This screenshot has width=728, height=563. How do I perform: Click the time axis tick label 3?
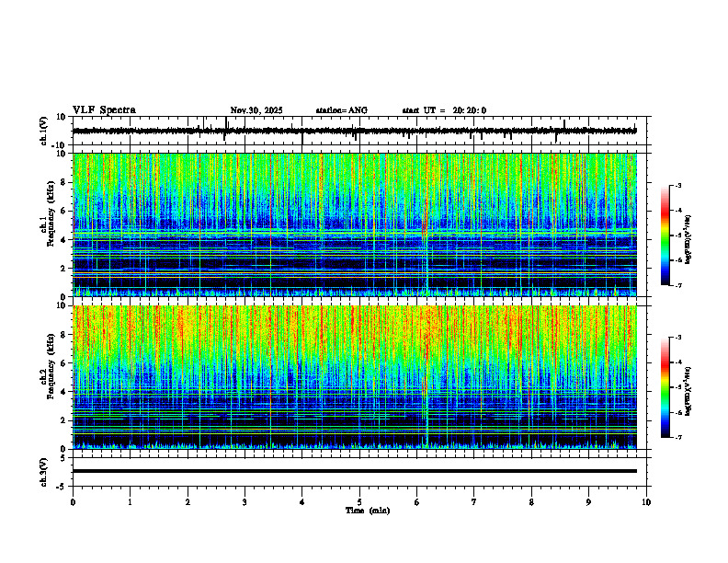tap(245, 502)
